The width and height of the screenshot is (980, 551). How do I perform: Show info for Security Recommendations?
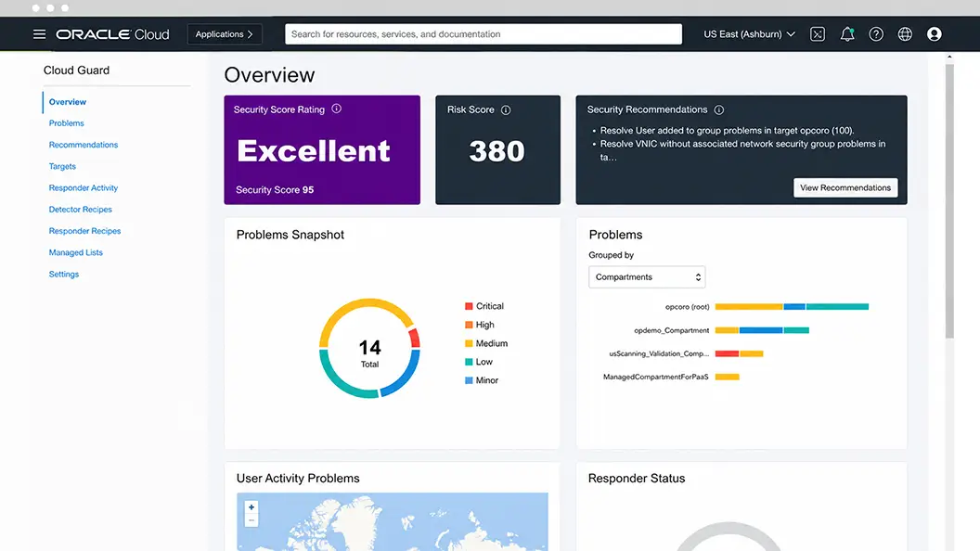point(718,110)
